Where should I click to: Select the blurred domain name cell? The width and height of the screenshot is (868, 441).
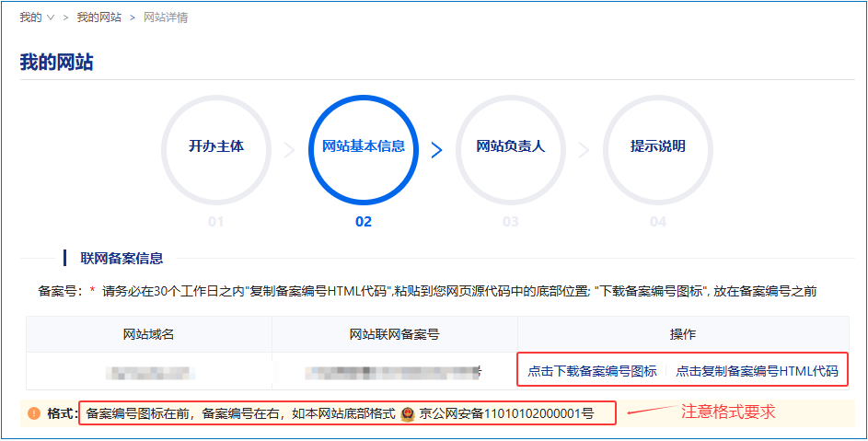148,371
